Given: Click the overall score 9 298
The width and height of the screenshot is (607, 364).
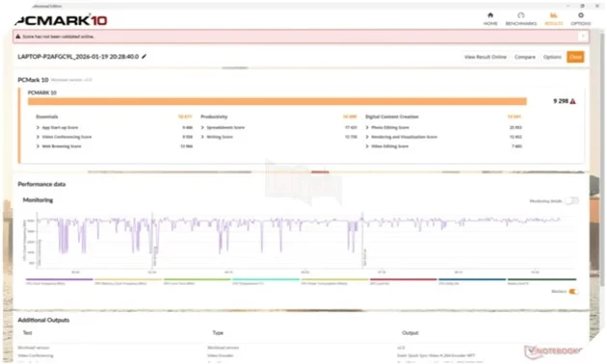Looking at the screenshot, I should point(561,101).
